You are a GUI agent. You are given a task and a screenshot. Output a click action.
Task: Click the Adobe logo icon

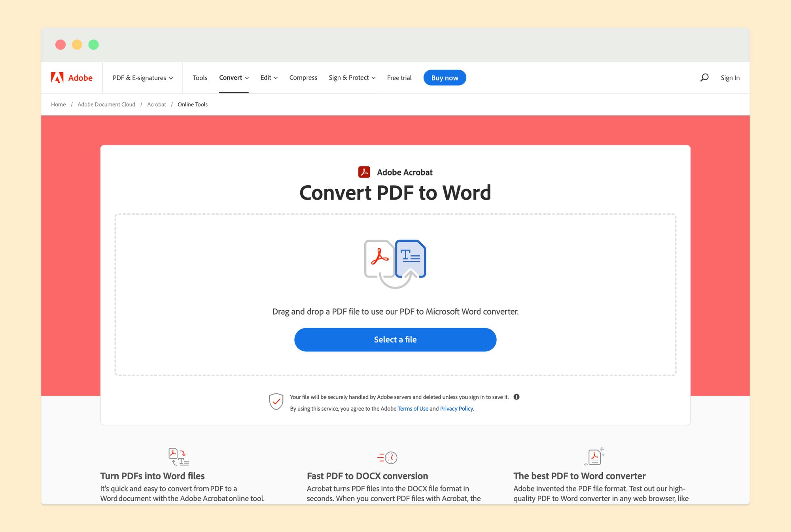[x=57, y=77]
